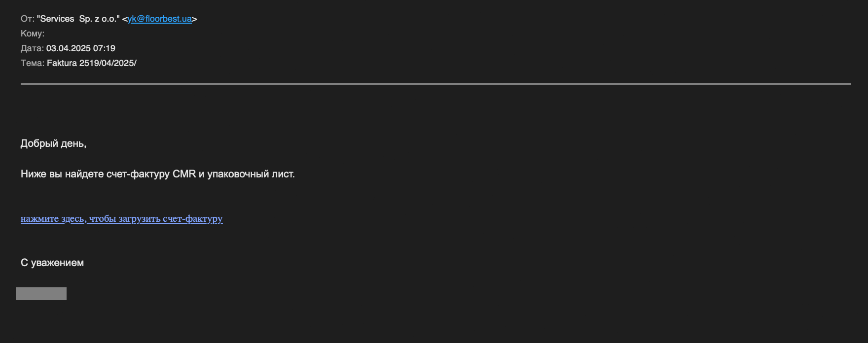Click the gray redacted signature block
The image size is (868, 343).
[x=41, y=294]
